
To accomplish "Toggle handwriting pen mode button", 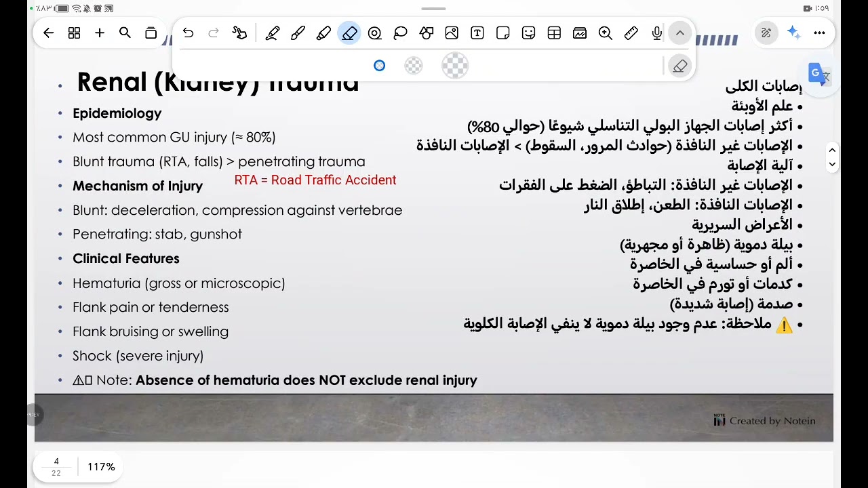I will point(766,33).
